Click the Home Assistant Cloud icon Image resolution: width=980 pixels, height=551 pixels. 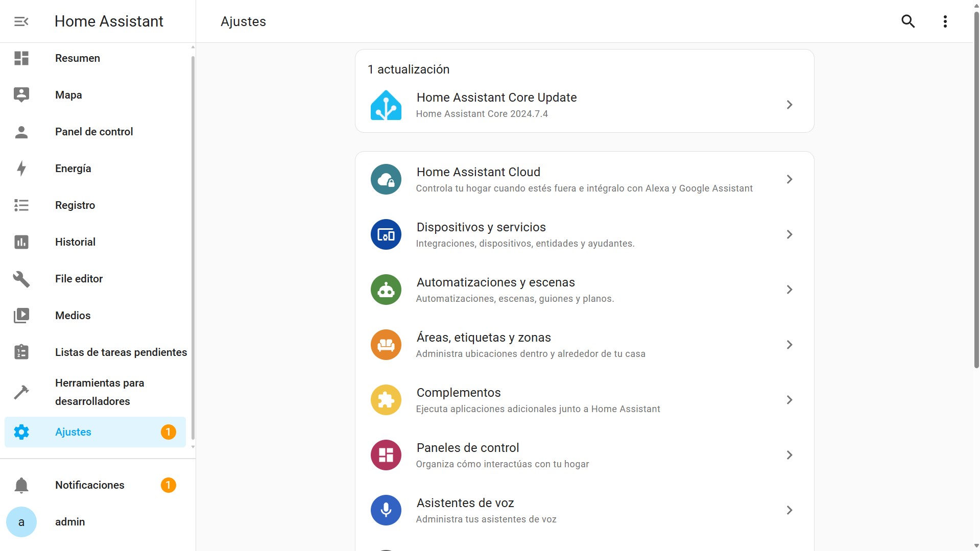tap(386, 179)
